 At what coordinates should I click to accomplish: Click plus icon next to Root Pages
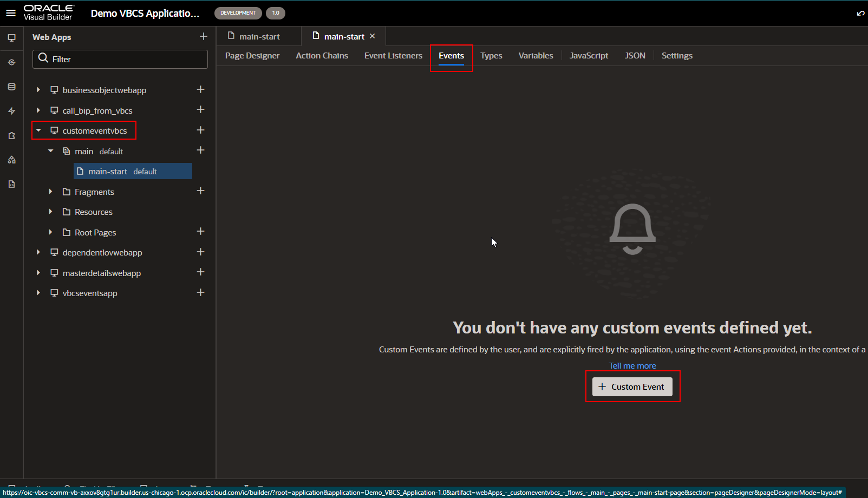coord(200,231)
